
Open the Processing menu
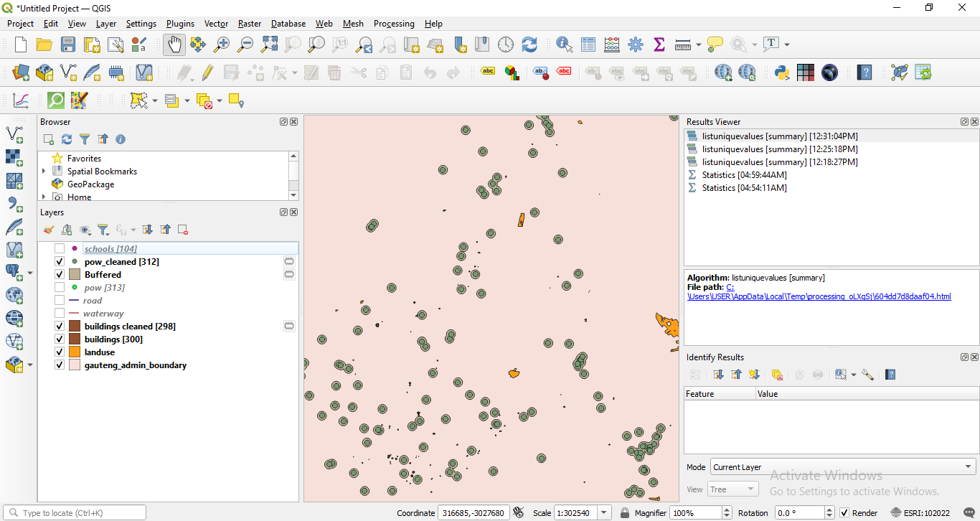pyautogui.click(x=394, y=24)
